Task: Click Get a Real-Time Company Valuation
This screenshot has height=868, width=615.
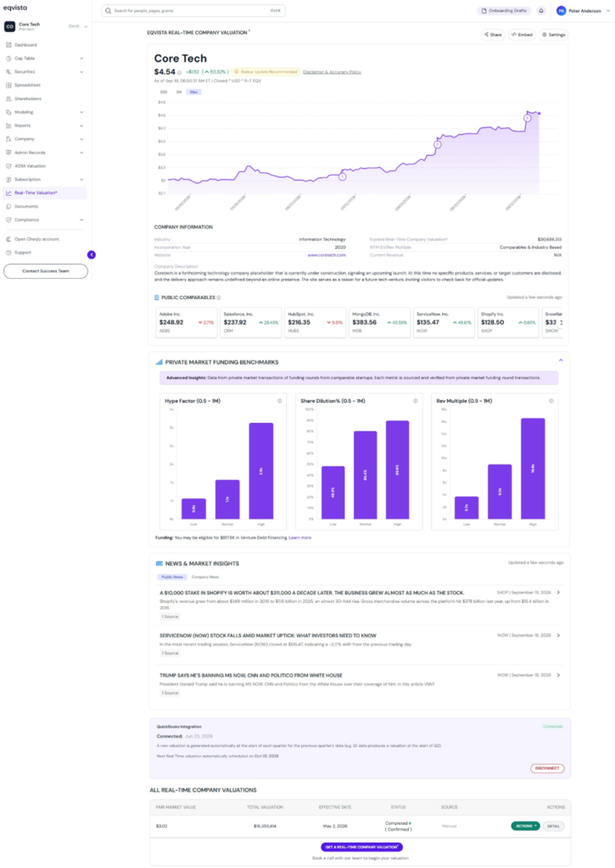Action: [x=362, y=847]
